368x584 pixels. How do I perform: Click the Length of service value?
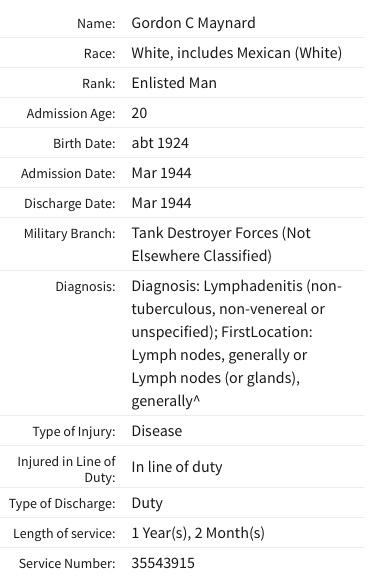tap(198, 533)
